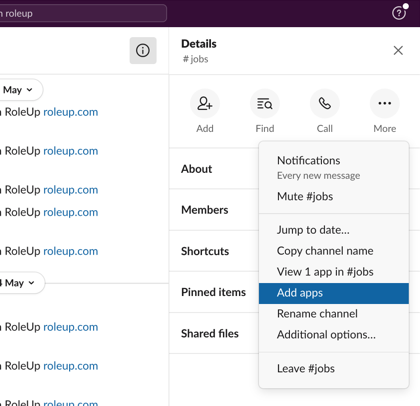Toggle the channel details info icon

(x=143, y=51)
